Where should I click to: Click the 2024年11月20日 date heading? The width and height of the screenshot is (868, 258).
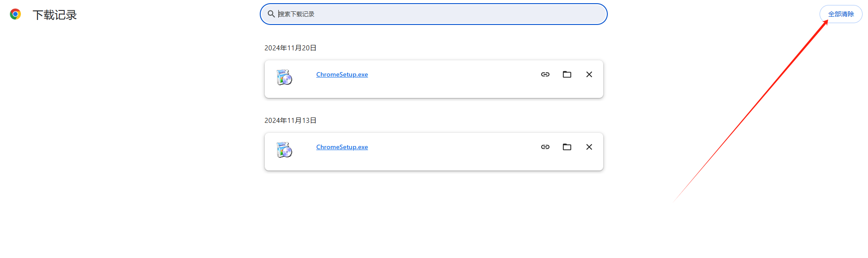[x=291, y=48]
